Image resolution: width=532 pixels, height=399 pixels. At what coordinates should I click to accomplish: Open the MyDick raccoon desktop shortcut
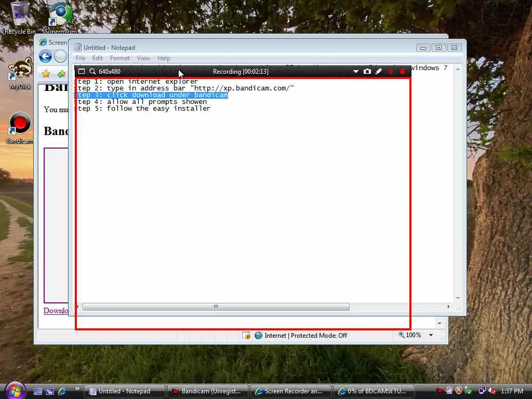coord(20,74)
